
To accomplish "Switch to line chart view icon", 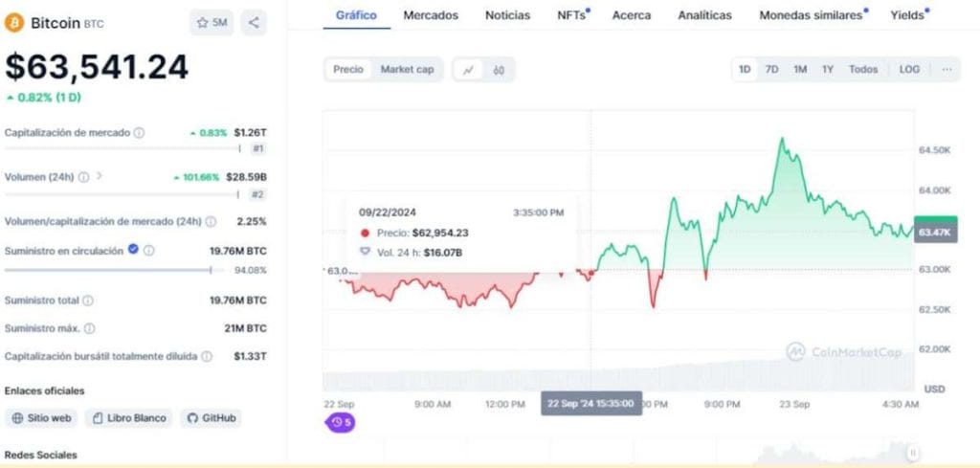I will point(468,70).
